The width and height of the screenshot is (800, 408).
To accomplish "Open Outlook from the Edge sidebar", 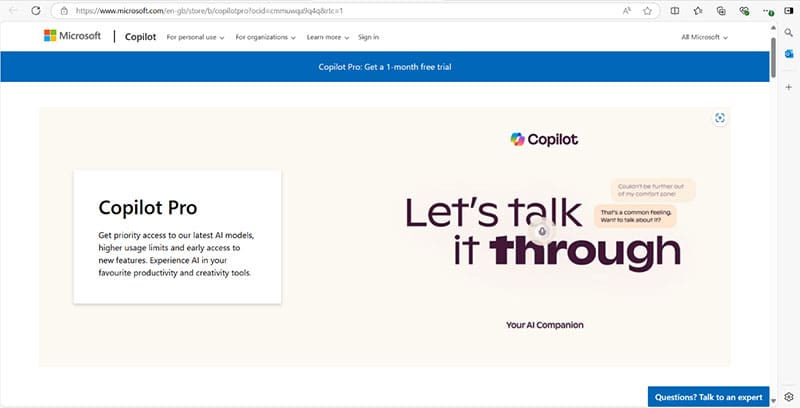I will pyautogui.click(x=789, y=54).
